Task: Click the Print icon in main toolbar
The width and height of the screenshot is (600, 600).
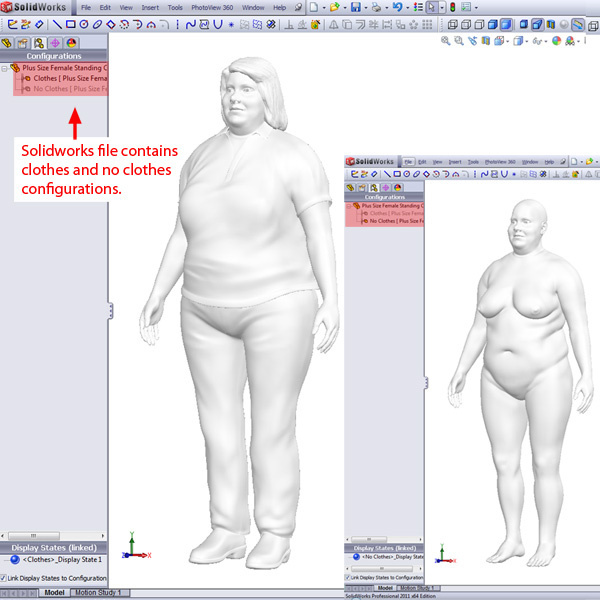Action: click(x=376, y=7)
